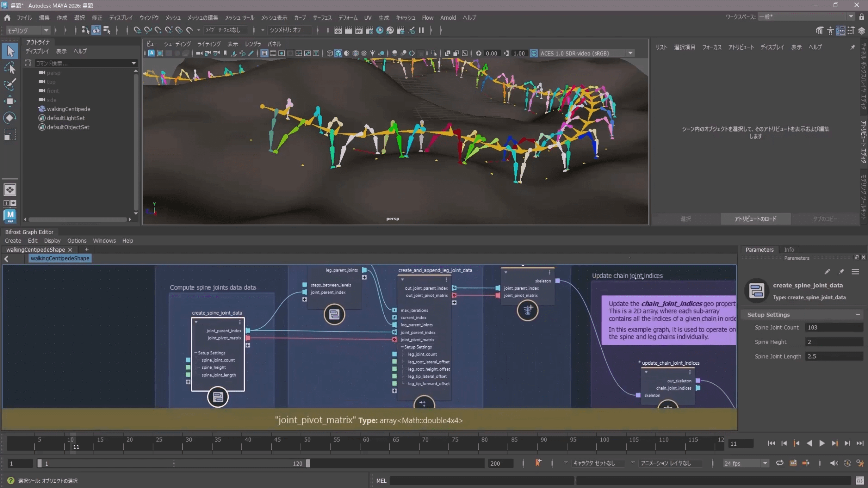The height and width of the screenshot is (488, 868).
Task: Toggle the film gate viewport icon
Action: (x=273, y=53)
